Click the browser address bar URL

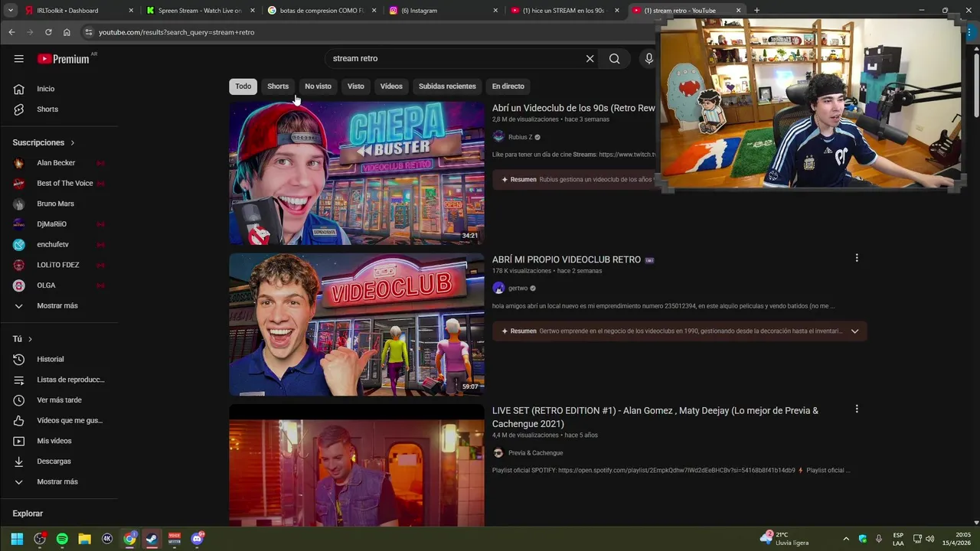pos(177,32)
